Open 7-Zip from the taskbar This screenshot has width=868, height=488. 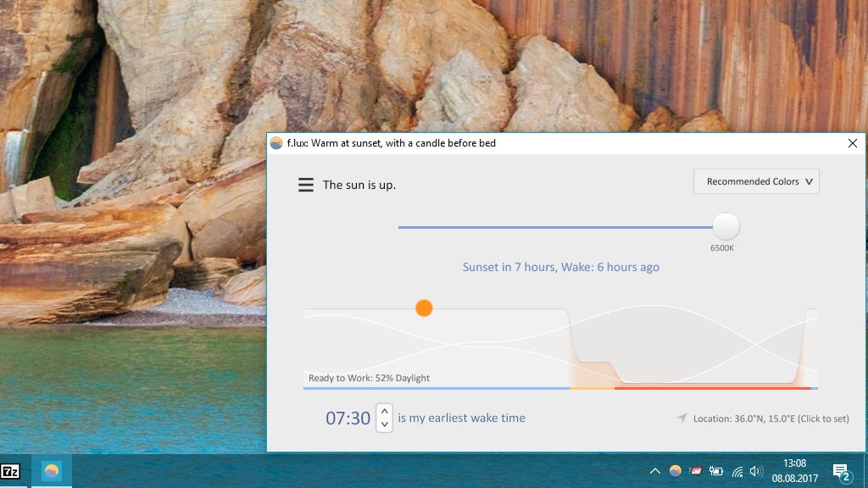pyautogui.click(x=10, y=471)
